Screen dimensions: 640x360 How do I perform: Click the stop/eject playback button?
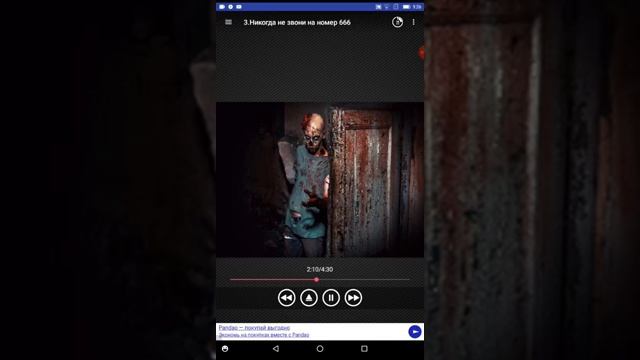click(x=309, y=298)
